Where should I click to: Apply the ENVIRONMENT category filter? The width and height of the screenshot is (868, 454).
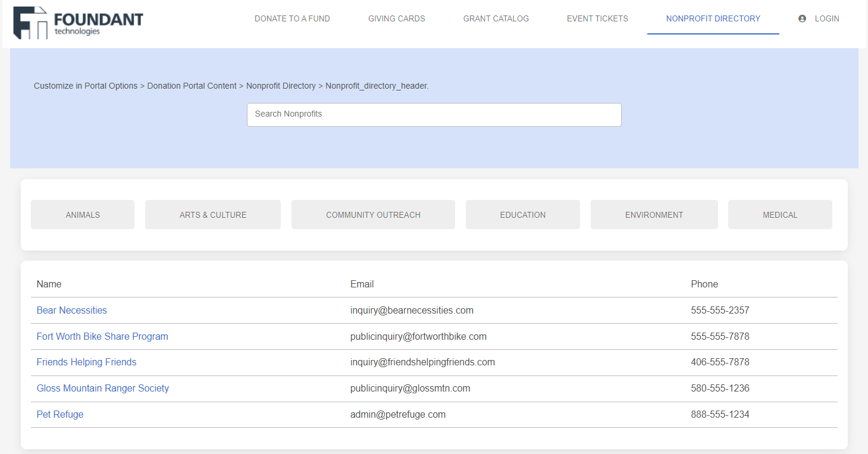tap(654, 214)
